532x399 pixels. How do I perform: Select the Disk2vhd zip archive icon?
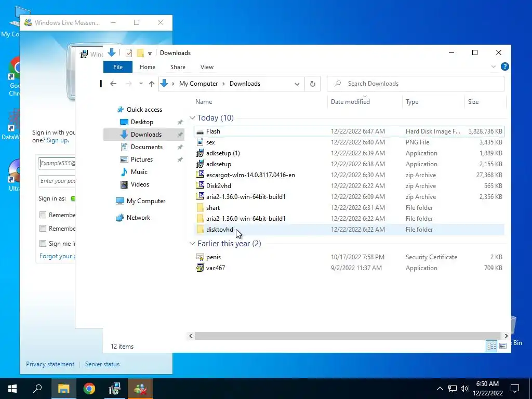pos(200,185)
